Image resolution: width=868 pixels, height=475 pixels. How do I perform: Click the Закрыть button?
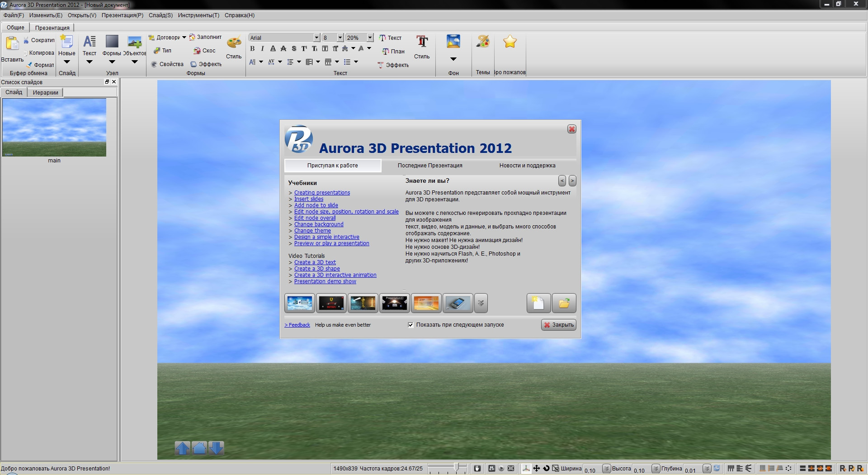558,325
